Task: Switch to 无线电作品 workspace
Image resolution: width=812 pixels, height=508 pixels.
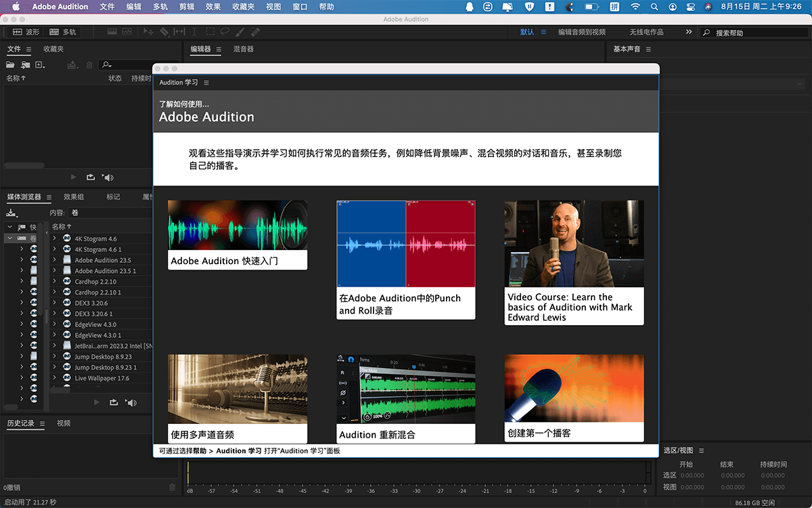Action: pos(647,32)
